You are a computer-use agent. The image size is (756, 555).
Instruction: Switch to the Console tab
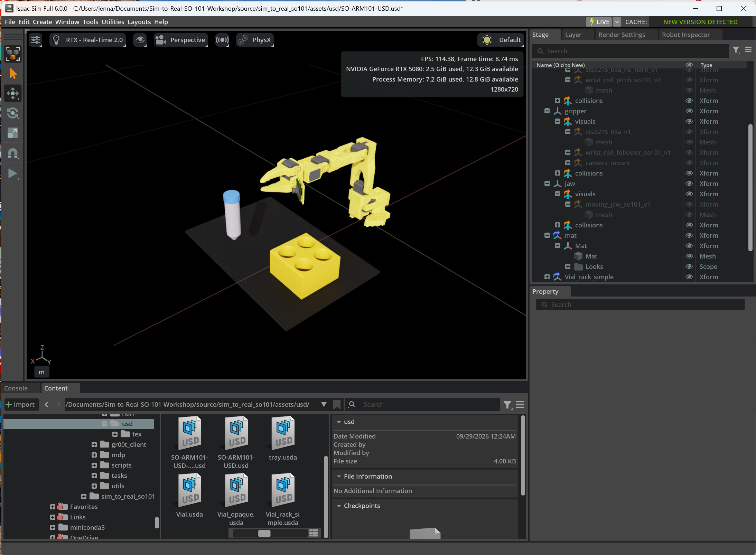[16, 388]
